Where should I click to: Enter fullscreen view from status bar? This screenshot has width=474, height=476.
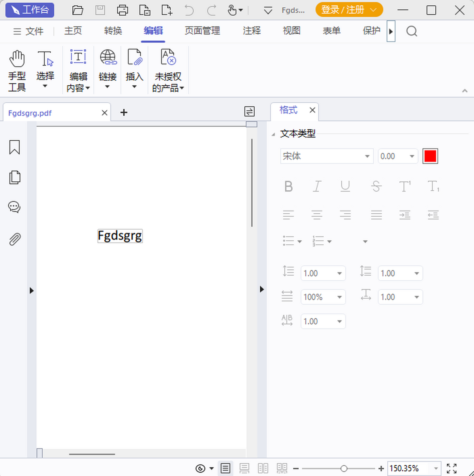pos(451,468)
